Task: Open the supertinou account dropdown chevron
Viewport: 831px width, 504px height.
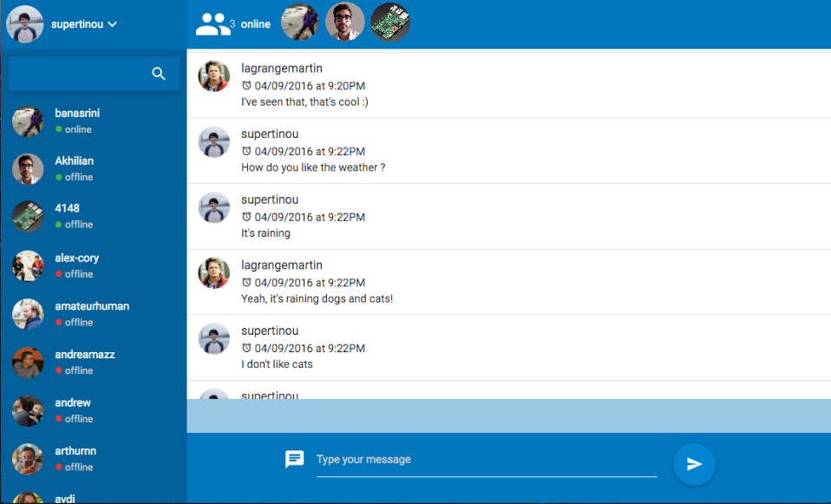Action: (112, 24)
